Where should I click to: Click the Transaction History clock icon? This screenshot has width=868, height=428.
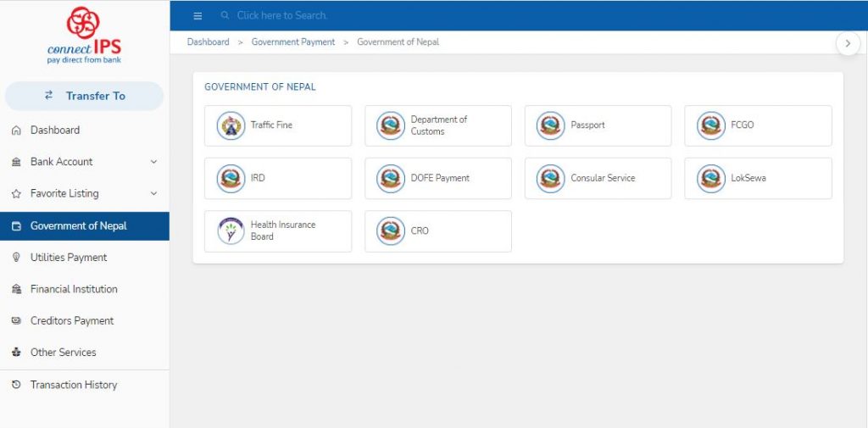click(17, 384)
